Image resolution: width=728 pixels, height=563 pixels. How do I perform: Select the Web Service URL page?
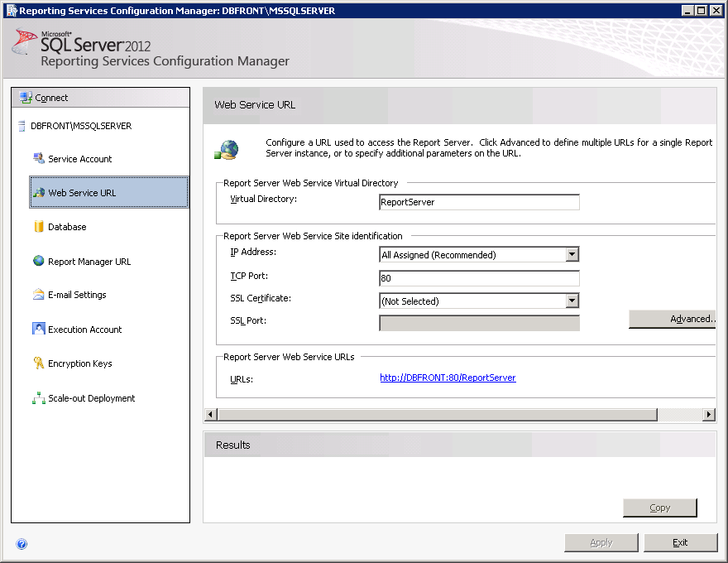coord(109,192)
